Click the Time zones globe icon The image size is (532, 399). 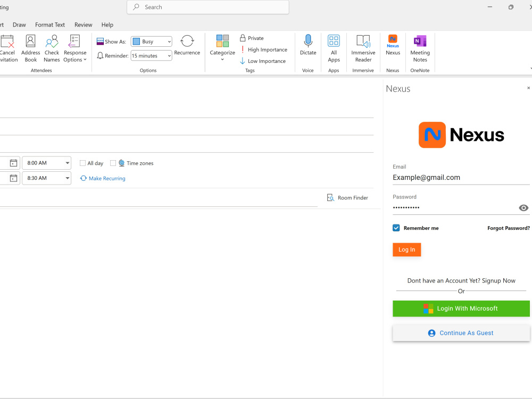click(121, 163)
